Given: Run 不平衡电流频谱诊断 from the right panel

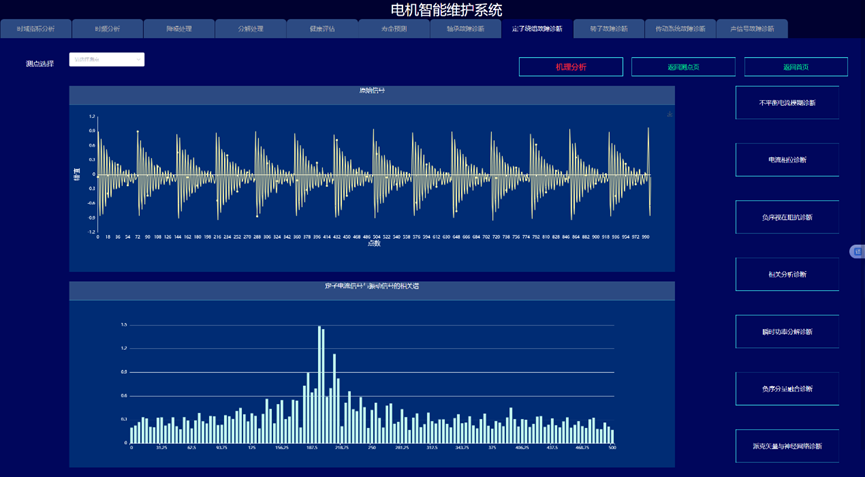Looking at the screenshot, I should [787, 103].
